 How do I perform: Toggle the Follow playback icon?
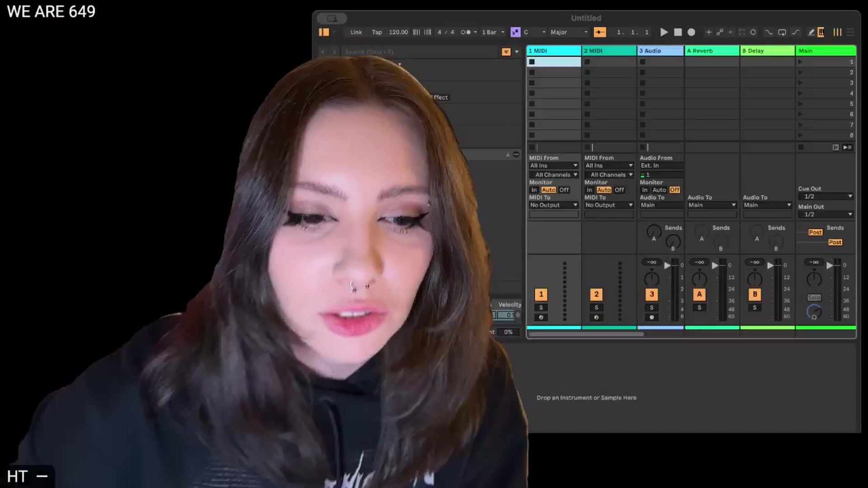point(600,32)
